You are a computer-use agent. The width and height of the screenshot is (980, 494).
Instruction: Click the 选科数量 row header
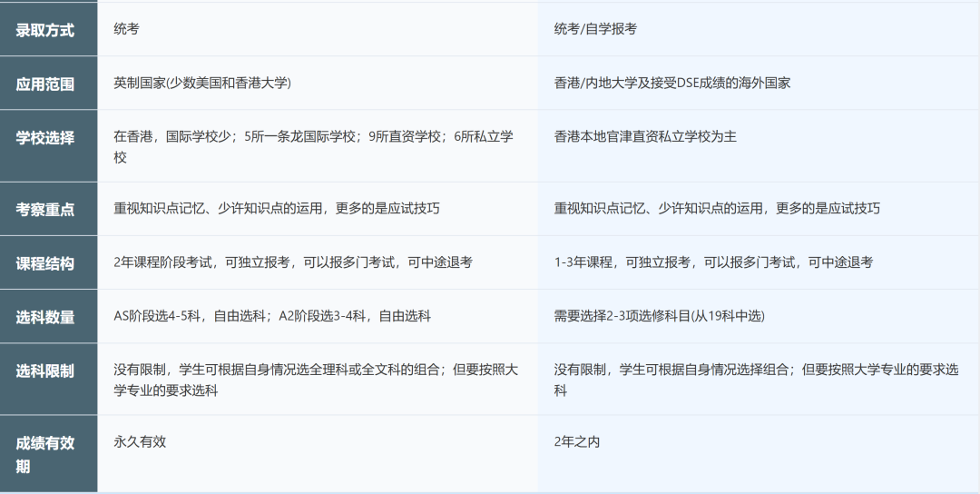point(49,316)
